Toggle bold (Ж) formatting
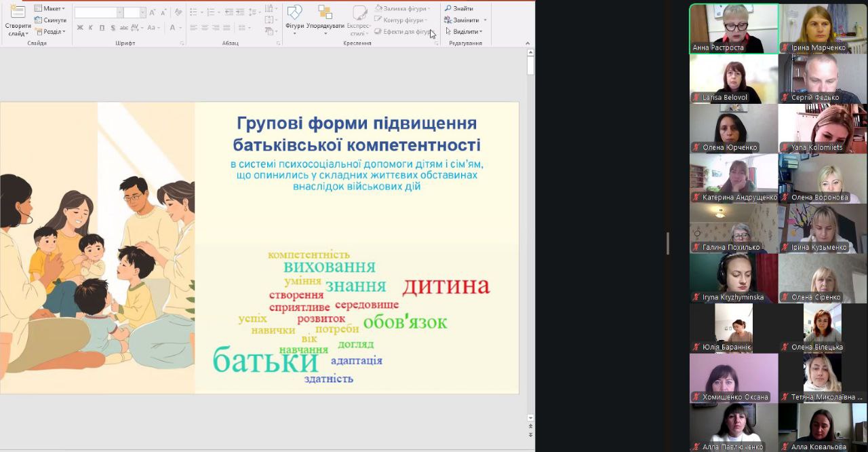 pyautogui.click(x=80, y=28)
